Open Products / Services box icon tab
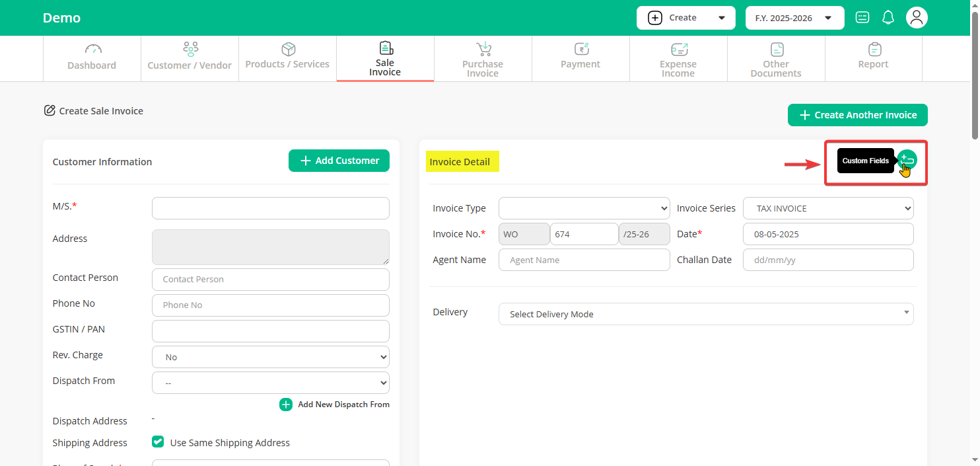The width and height of the screenshot is (980, 466). (287, 50)
